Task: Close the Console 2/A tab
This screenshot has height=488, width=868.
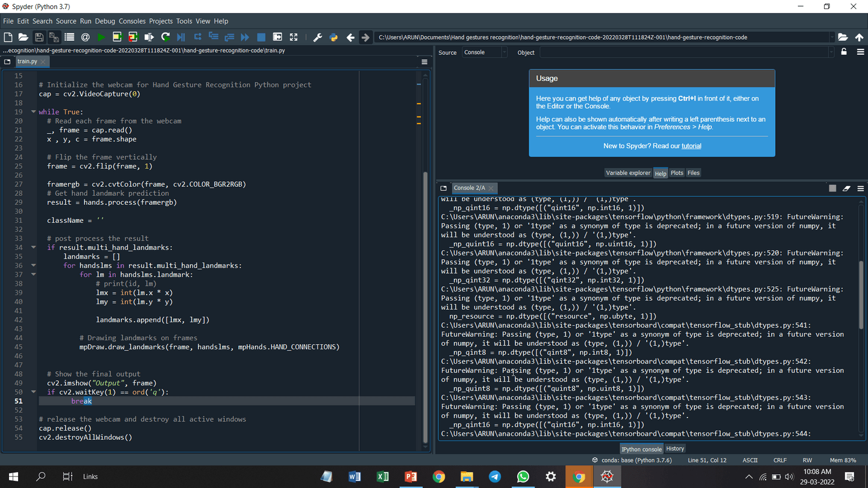Action: pyautogui.click(x=491, y=188)
